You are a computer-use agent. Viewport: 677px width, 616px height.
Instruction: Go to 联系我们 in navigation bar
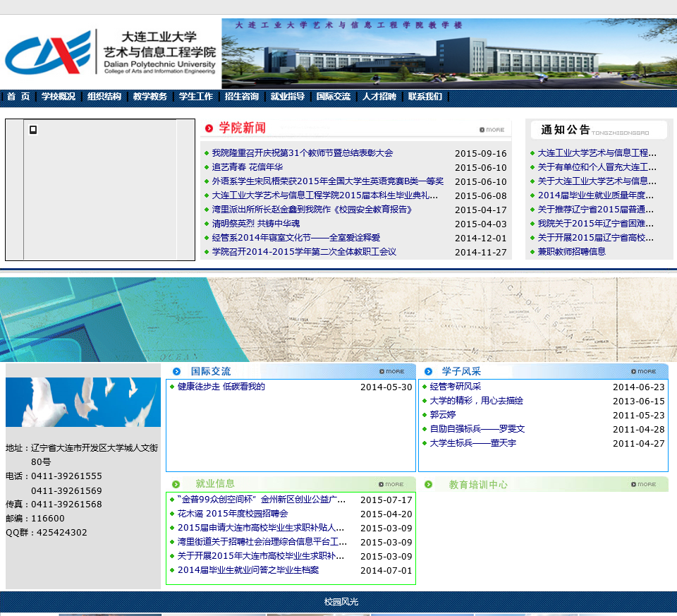(x=425, y=97)
